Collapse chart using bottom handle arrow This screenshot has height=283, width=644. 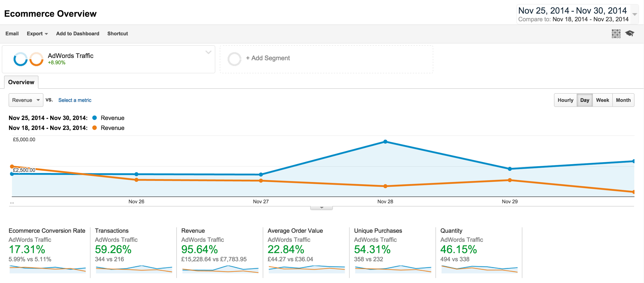click(321, 208)
